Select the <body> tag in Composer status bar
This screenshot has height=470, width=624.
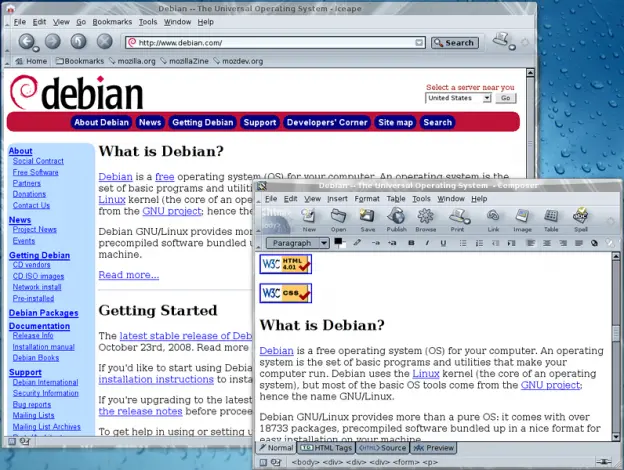[305, 462]
